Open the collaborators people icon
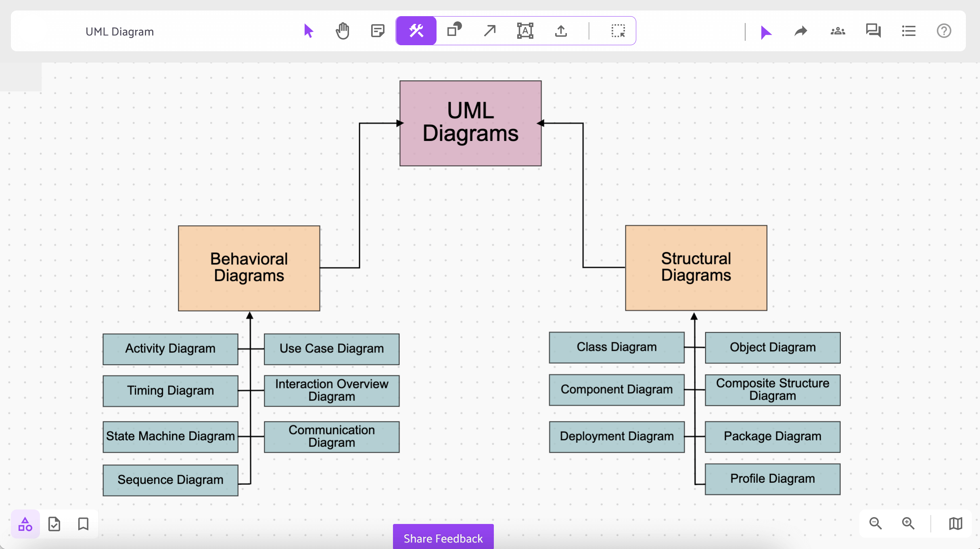 coord(838,31)
